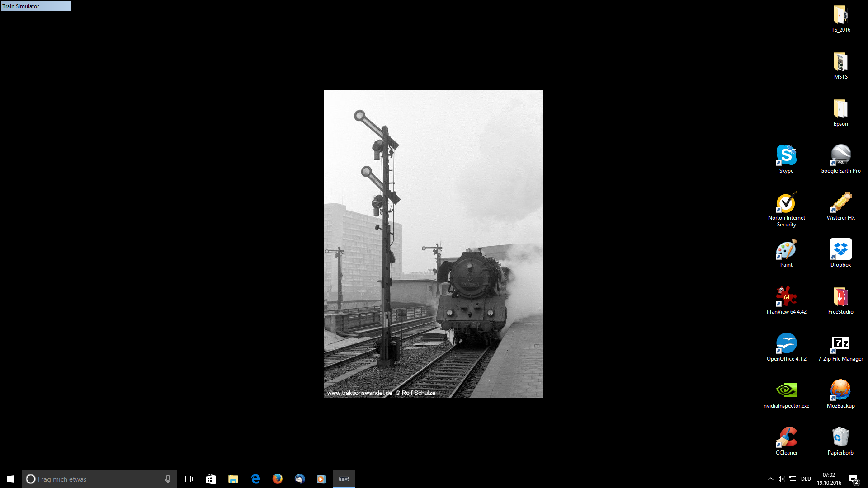Open the 7-Zip File Manager shortcut
The image size is (868, 488).
coord(840,344)
